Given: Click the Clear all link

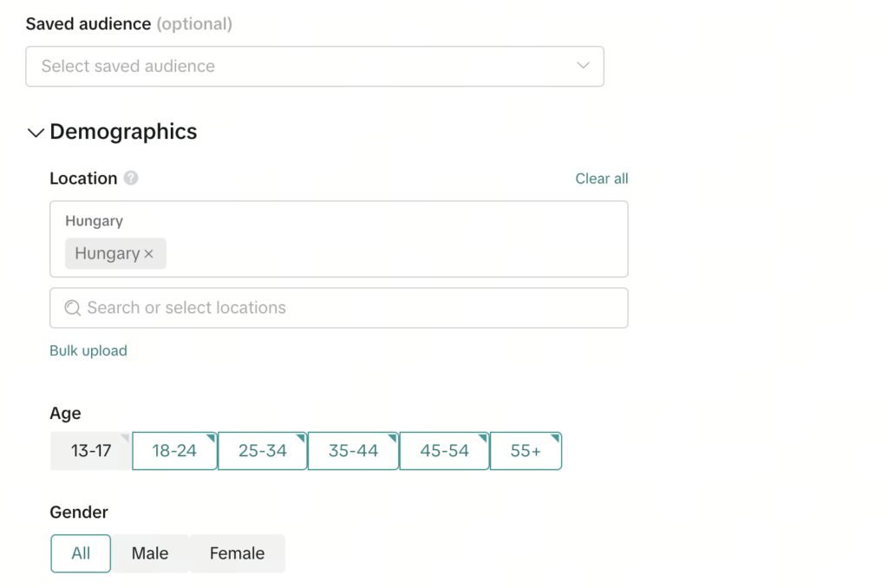Looking at the screenshot, I should pos(602,179).
